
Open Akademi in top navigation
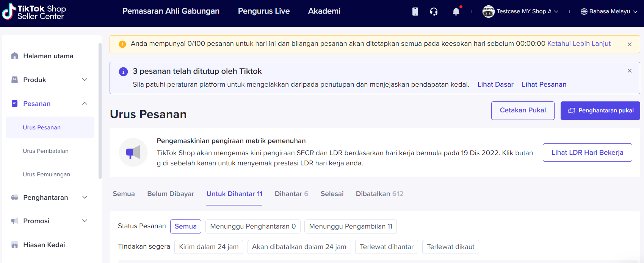tap(324, 11)
